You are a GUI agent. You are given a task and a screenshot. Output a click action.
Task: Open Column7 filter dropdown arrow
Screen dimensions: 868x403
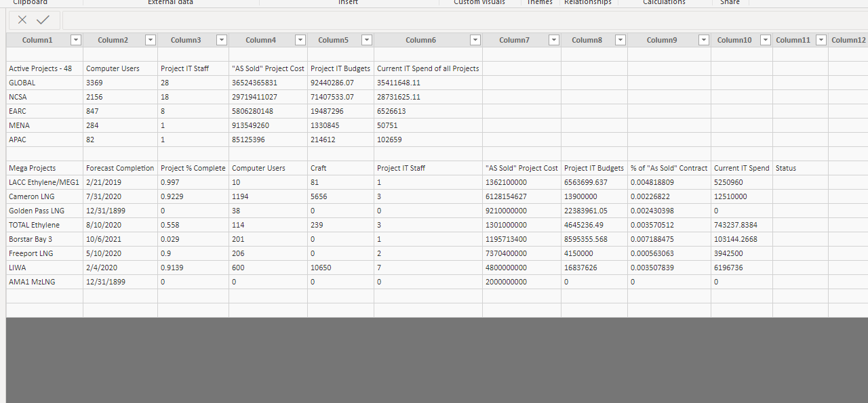[553, 40]
